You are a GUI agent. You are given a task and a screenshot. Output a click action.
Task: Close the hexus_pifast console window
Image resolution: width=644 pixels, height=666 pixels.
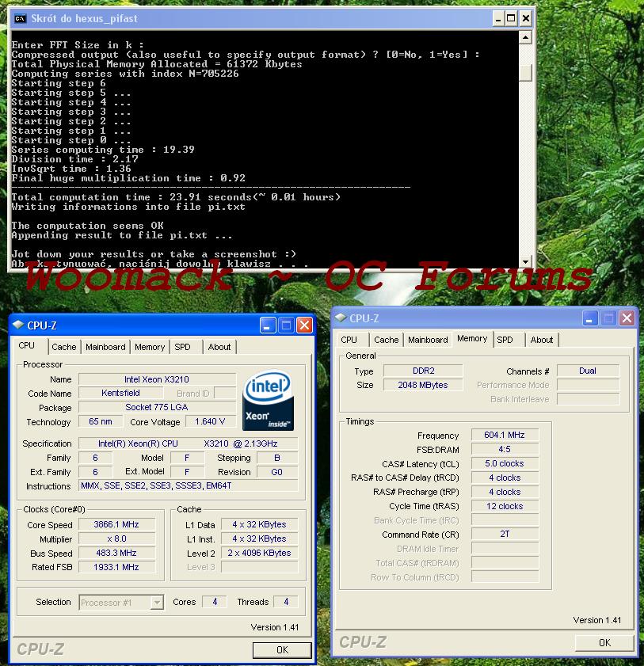click(526, 18)
